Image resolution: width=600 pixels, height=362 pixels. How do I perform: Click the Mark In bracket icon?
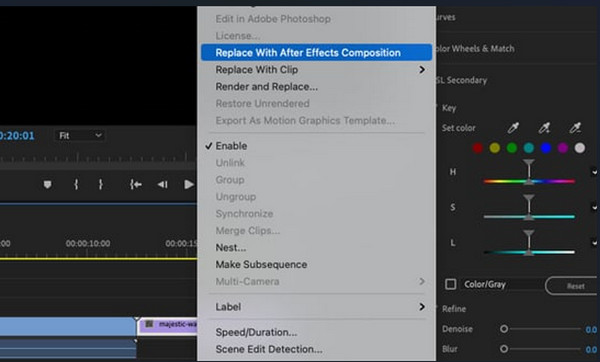pos(76,184)
